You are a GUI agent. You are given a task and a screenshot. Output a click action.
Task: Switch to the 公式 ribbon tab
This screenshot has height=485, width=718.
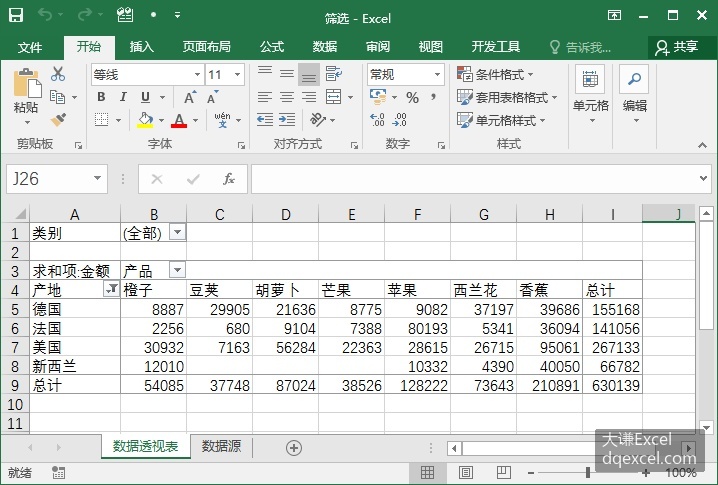[272, 47]
